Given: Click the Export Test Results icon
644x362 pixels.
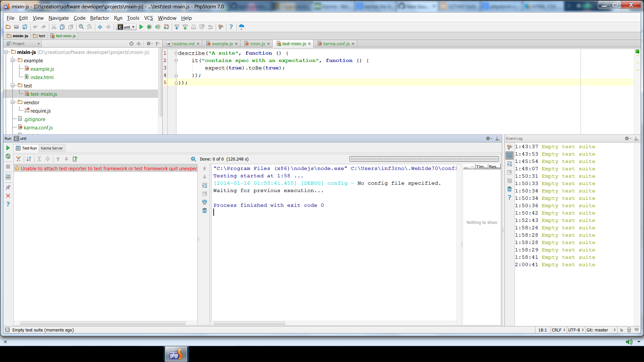Looking at the screenshot, I should coord(75,159).
